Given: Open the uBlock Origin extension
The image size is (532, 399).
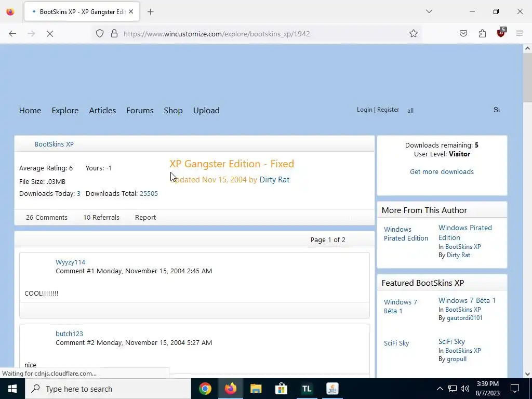Looking at the screenshot, I should [501, 33].
